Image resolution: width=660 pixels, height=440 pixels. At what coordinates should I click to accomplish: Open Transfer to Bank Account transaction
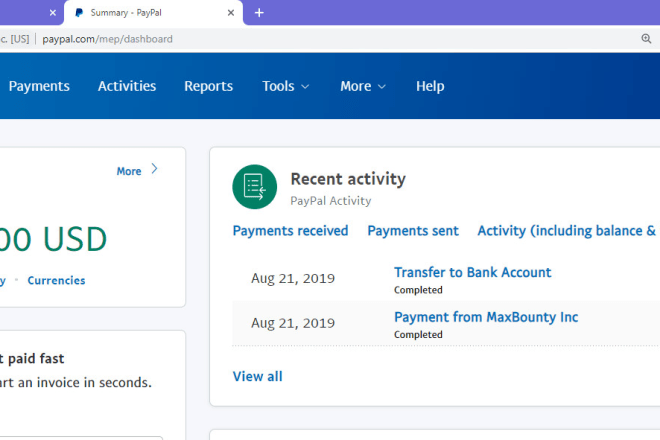pyautogui.click(x=472, y=272)
